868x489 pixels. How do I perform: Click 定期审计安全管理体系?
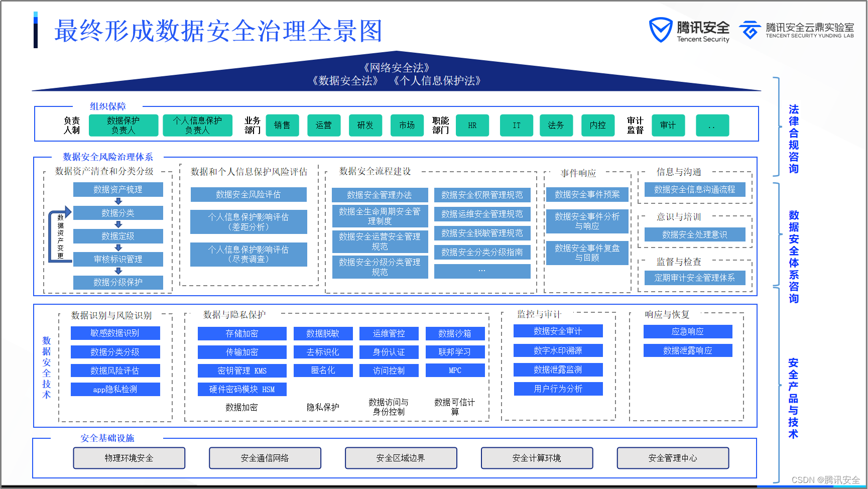tap(695, 278)
